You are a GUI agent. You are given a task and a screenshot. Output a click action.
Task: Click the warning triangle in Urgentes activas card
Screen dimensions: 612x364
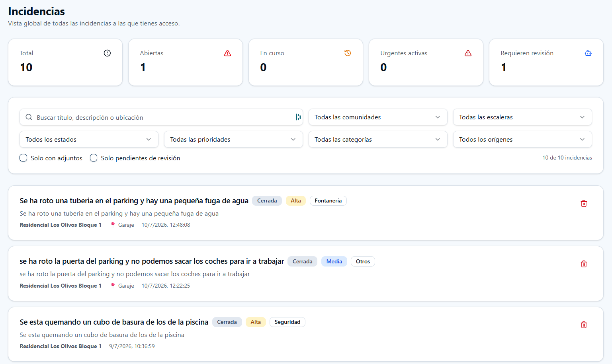[x=468, y=53]
